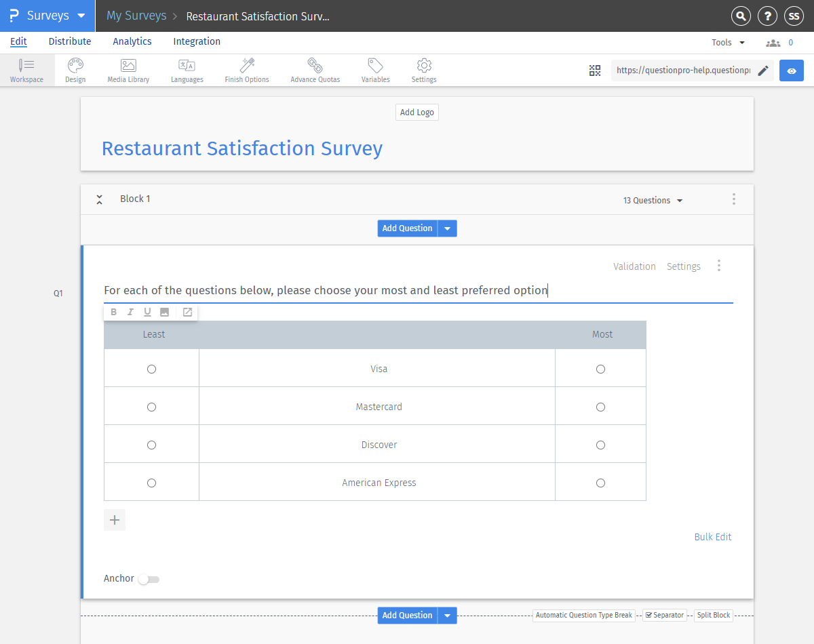The height and width of the screenshot is (644, 814).
Task: Select the Languages tool
Action: [187, 70]
